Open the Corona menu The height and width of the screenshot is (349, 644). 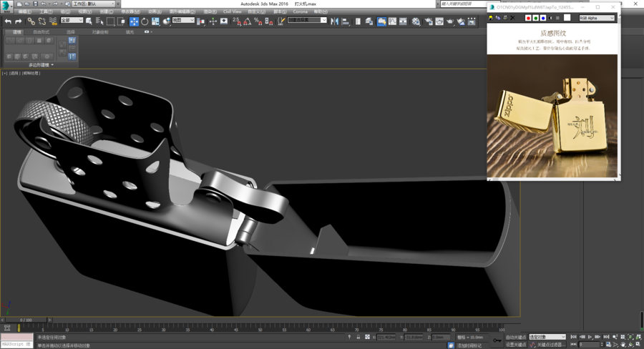click(300, 11)
